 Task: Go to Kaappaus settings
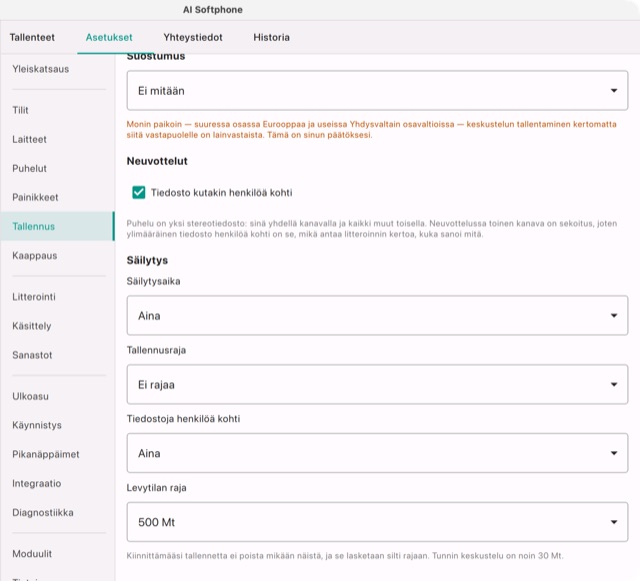[x=57, y=256]
